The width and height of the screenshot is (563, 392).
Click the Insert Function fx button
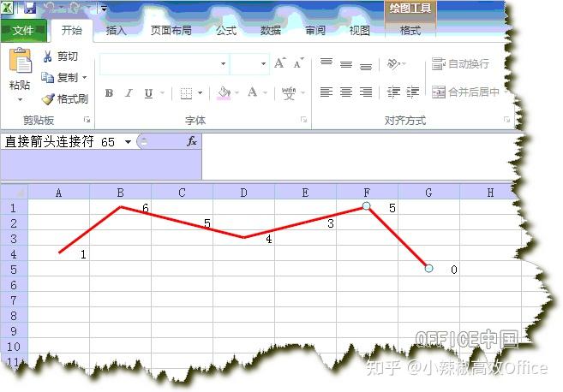tap(192, 141)
